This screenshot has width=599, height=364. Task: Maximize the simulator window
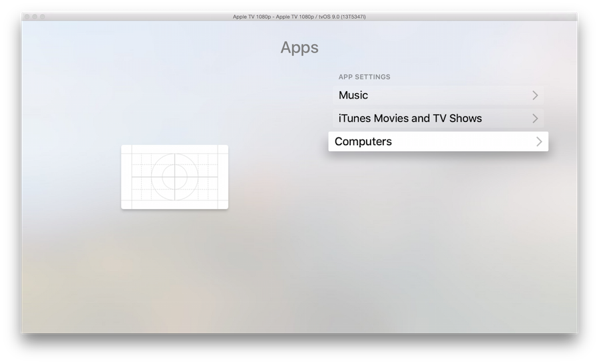click(43, 17)
